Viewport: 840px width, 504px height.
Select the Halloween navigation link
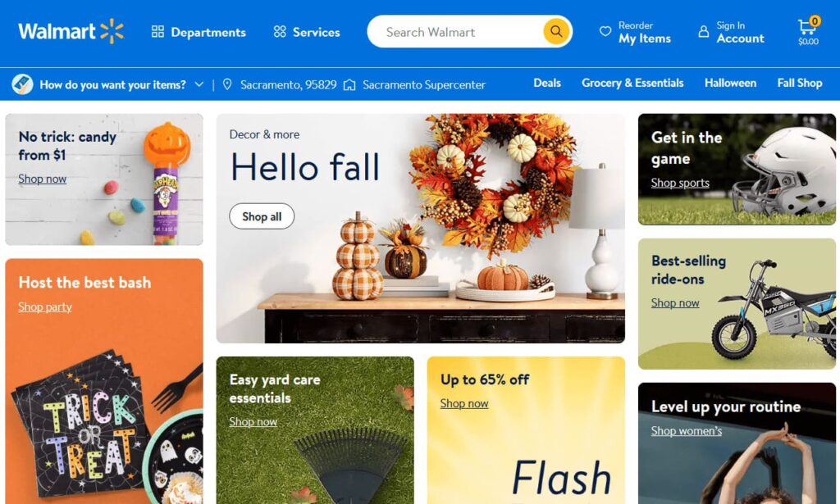(x=730, y=83)
